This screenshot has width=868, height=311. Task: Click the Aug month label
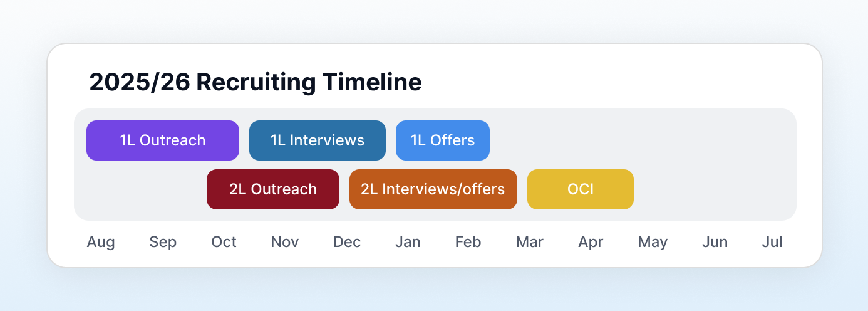point(101,242)
